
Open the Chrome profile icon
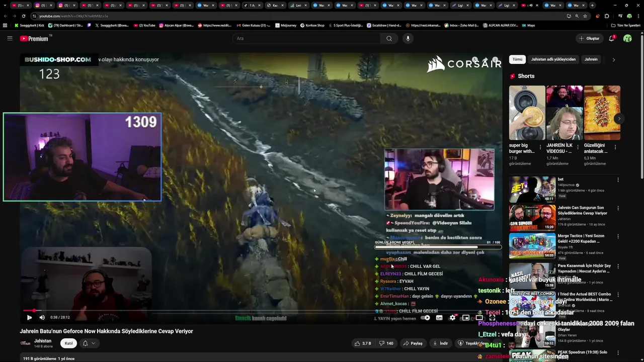click(x=629, y=16)
